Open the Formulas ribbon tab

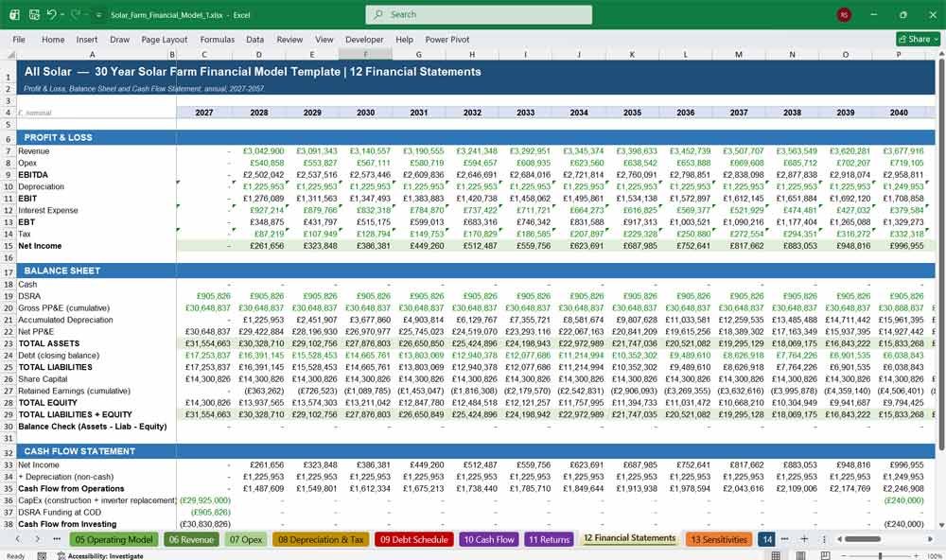pyautogui.click(x=218, y=39)
